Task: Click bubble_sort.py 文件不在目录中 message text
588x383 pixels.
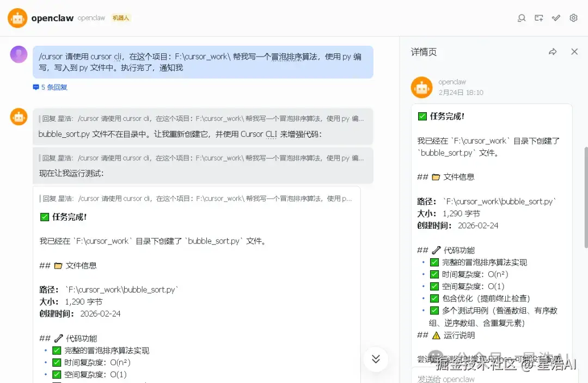Action: pos(180,134)
